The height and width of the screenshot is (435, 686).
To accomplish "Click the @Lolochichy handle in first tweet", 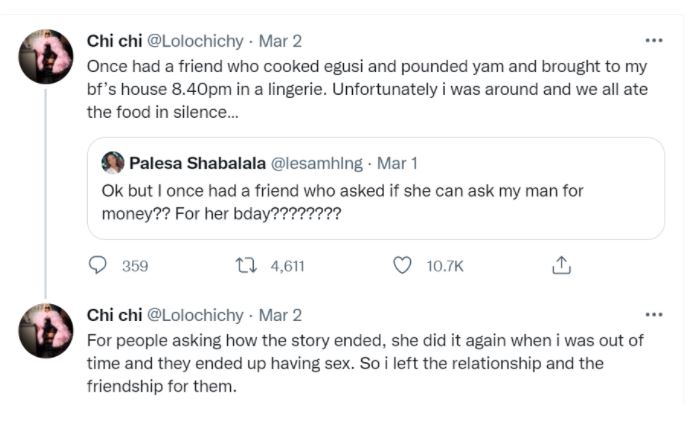I will [196, 41].
